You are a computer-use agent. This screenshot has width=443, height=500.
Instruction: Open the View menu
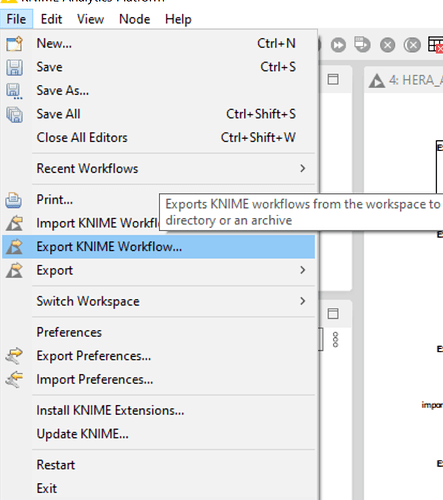(x=90, y=19)
